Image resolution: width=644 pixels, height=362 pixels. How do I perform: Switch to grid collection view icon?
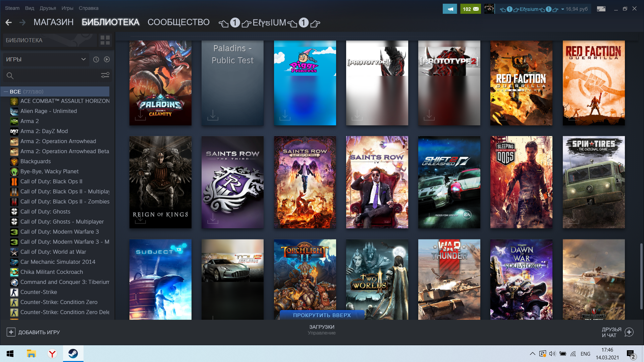[x=105, y=40]
